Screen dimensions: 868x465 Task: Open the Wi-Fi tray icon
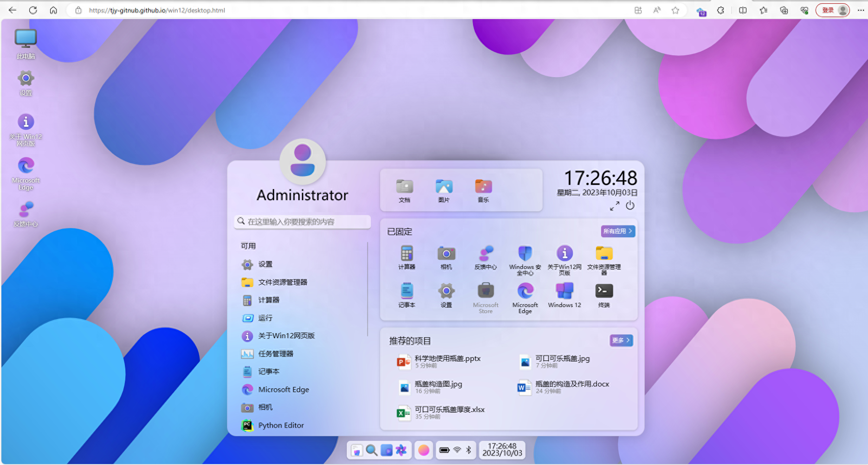(457, 450)
